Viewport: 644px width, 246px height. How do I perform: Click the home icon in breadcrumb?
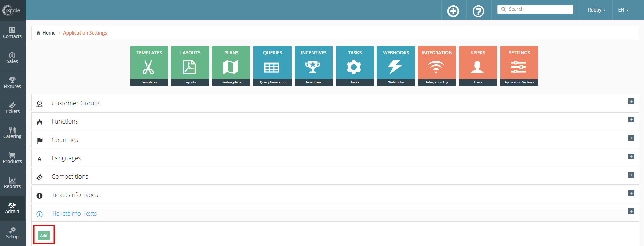(38, 33)
